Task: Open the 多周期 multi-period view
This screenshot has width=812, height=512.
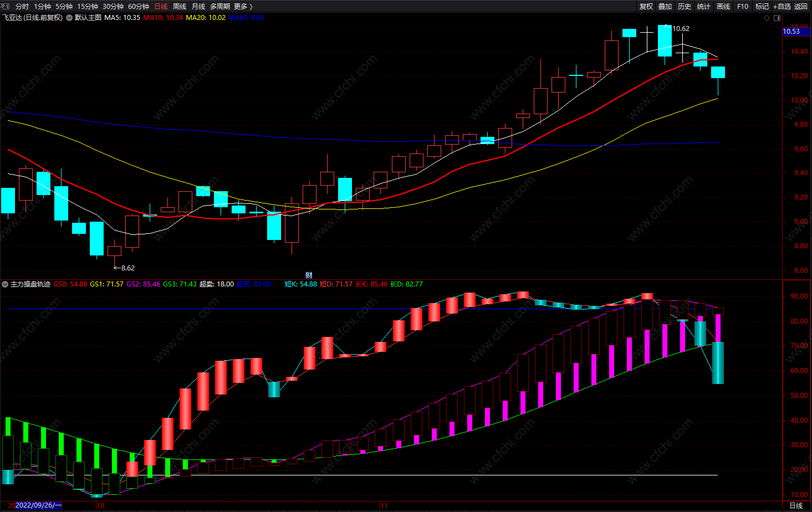Action: click(x=220, y=6)
